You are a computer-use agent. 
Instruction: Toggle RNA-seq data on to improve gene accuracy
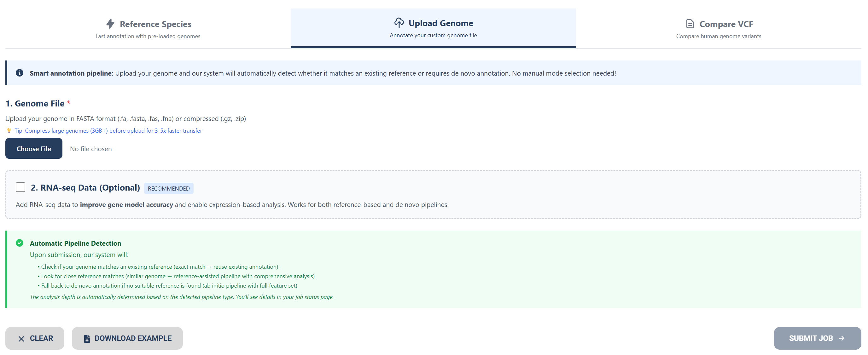tap(20, 187)
